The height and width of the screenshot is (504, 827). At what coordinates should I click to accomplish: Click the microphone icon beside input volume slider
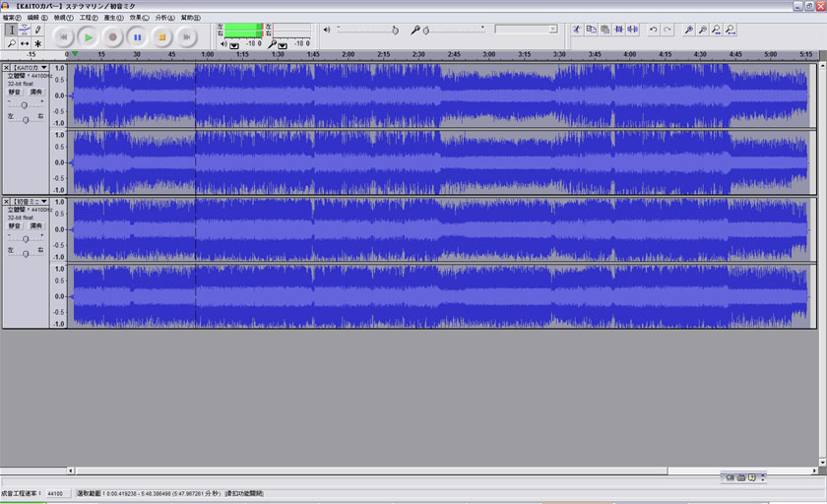coord(415,31)
